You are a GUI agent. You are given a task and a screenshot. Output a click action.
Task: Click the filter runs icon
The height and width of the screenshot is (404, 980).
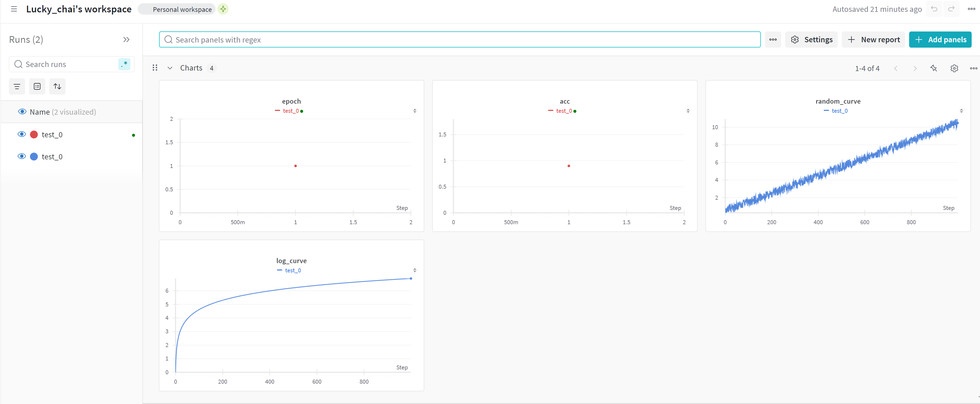[x=17, y=87]
